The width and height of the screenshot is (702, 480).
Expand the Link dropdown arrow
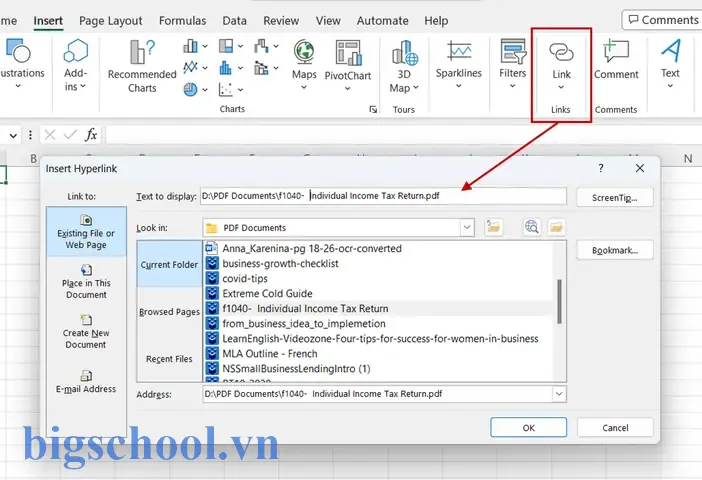point(561,87)
